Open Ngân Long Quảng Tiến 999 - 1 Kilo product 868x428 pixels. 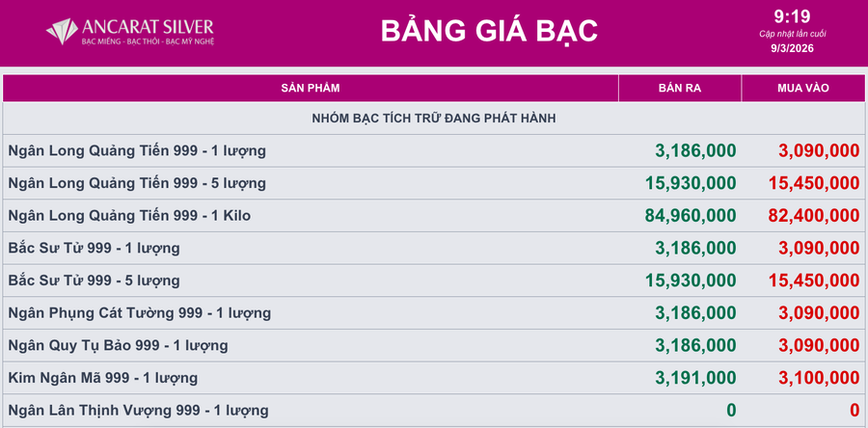[129, 216]
